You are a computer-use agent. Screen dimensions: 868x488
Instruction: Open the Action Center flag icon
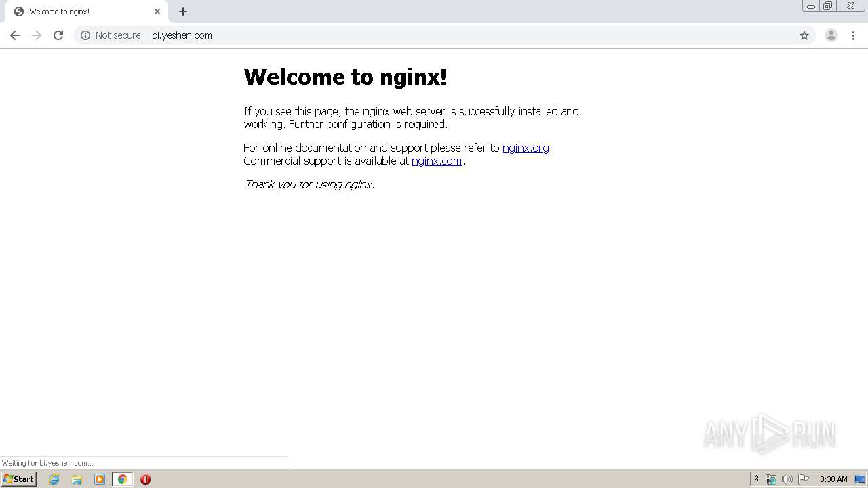(804, 479)
